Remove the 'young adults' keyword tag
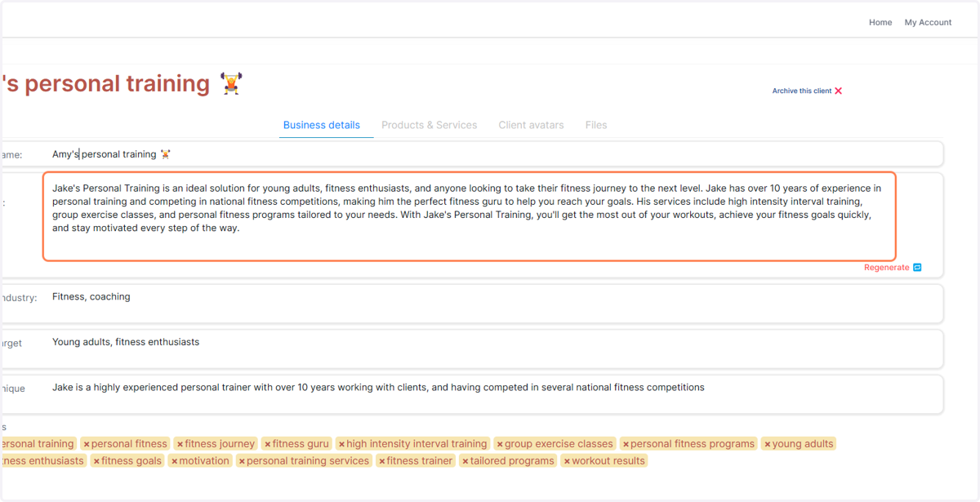 coord(768,444)
